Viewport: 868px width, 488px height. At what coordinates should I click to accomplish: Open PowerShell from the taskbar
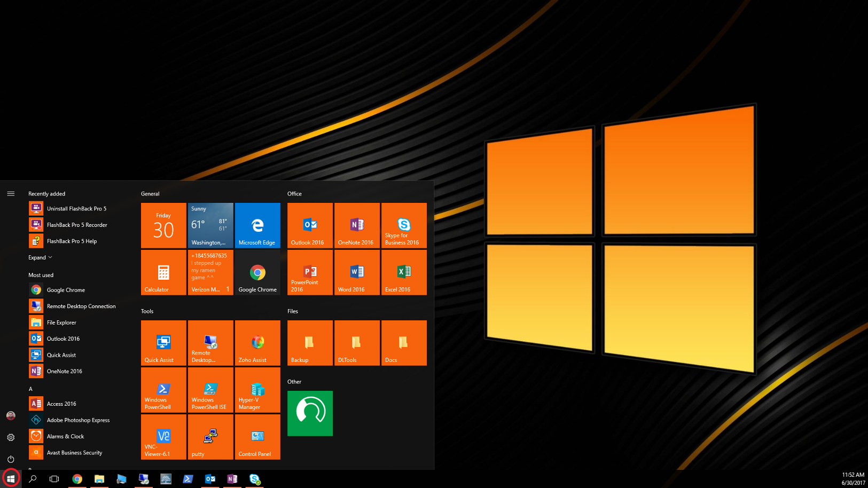point(188,479)
